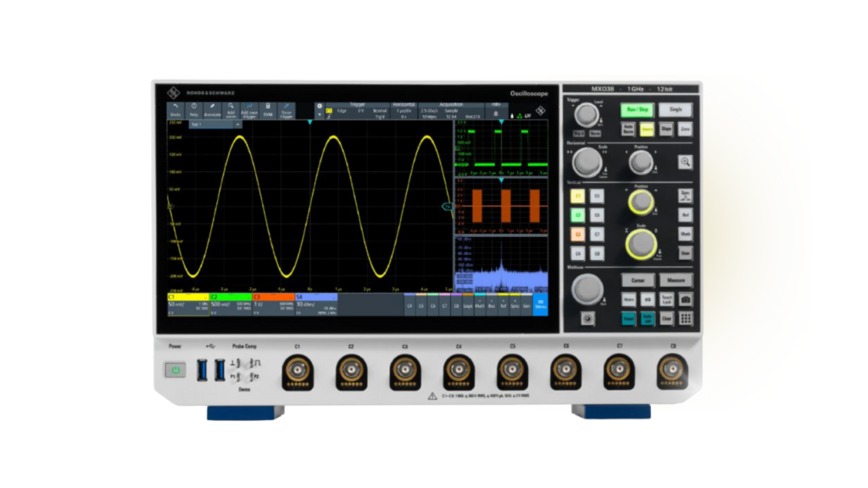Open the Acquisition settings panel

point(451,109)
